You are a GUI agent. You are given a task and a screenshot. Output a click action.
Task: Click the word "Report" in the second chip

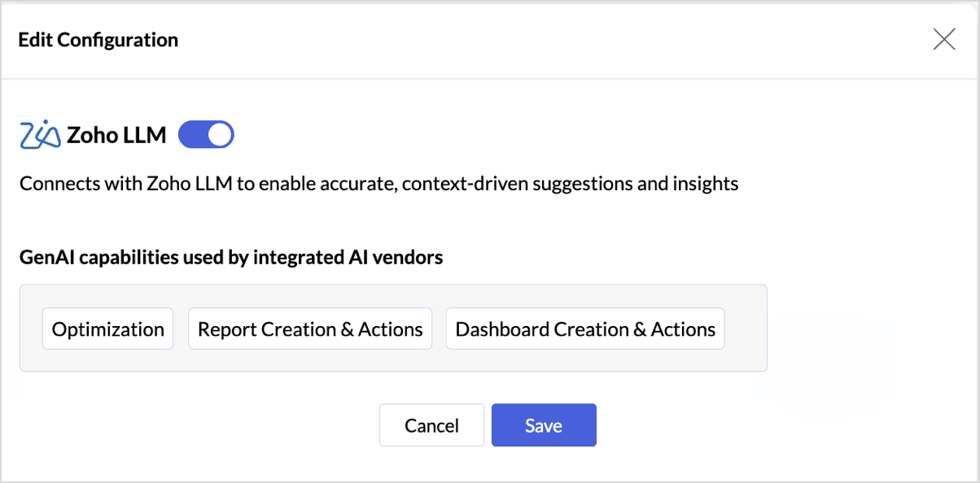click(x=227, y=329)
